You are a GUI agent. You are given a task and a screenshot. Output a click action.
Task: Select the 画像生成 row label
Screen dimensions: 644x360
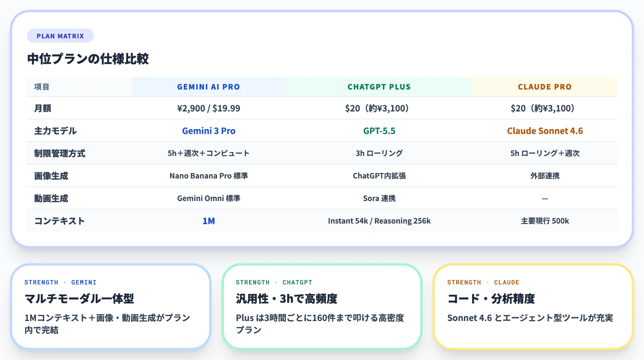click(x=51, y=176)
